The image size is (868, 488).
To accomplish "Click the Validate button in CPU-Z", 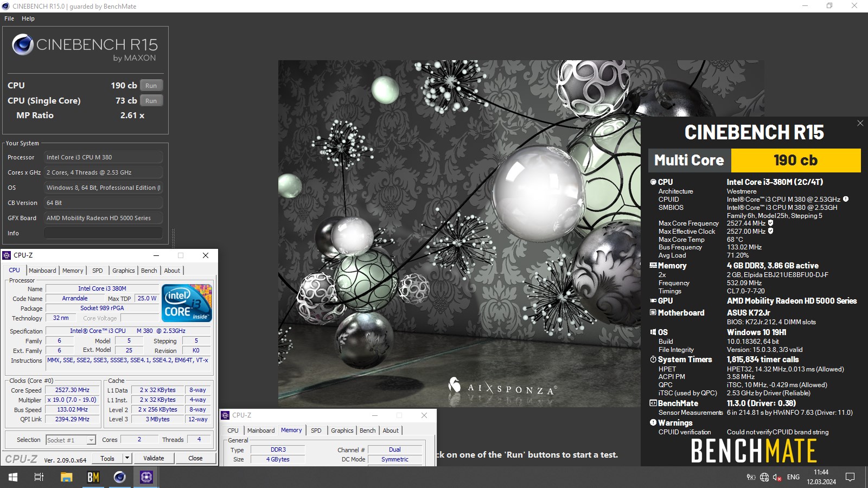I will pos(154,458).
